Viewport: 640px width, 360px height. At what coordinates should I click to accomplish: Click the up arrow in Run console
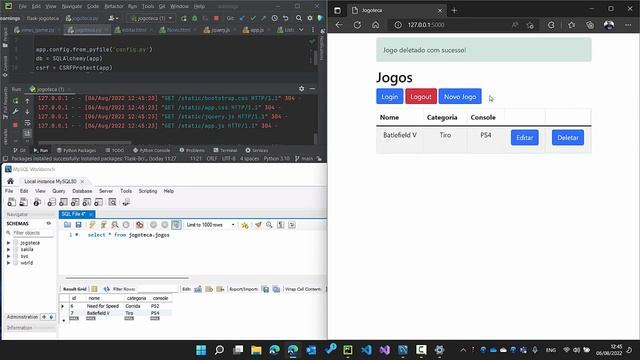27,101
